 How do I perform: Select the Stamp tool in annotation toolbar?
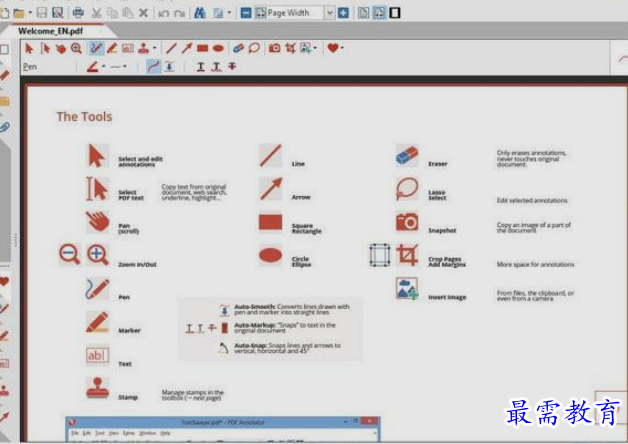[143, 48]
